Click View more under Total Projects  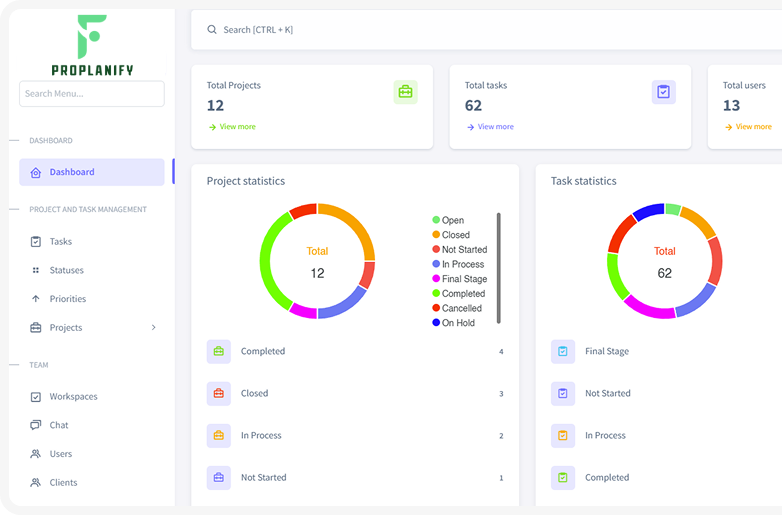click(237, 127)
